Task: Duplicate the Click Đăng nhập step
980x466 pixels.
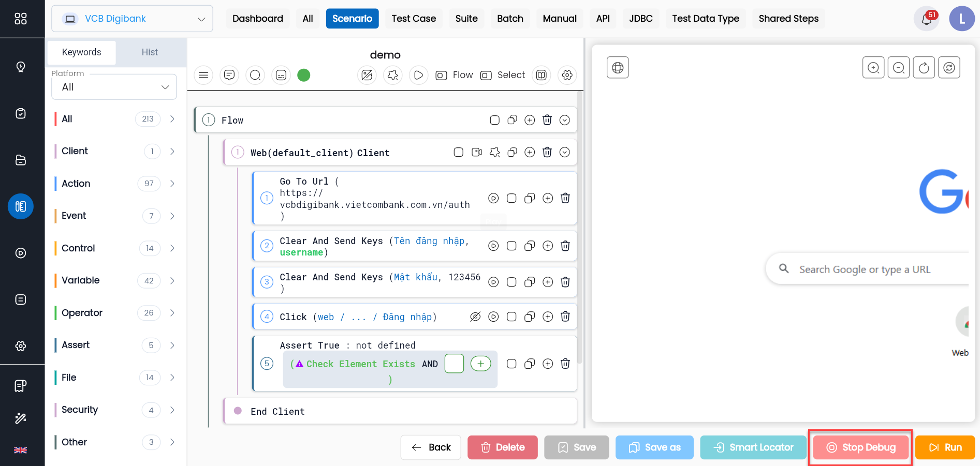Action: click(x=530, y=317)
